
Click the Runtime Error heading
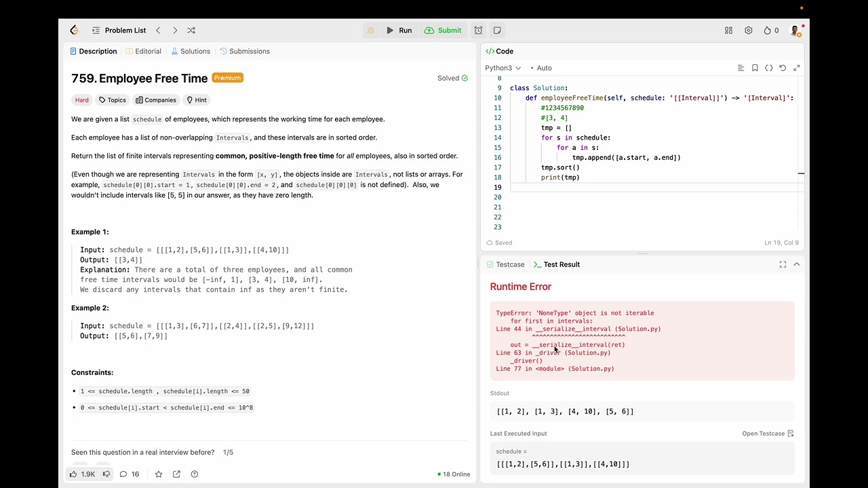coord(521,287)
